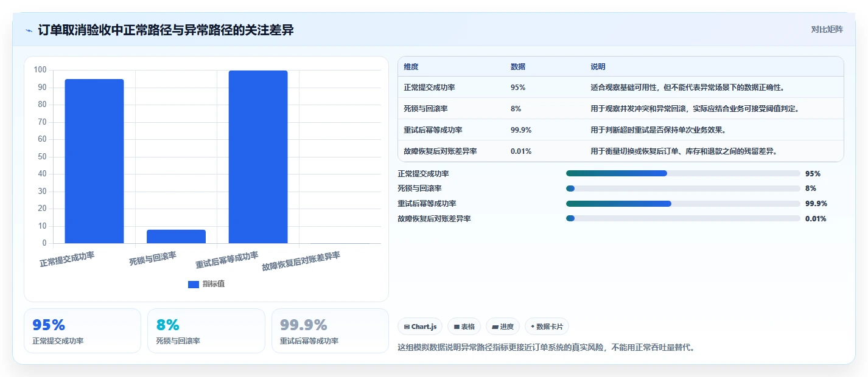Click description starting 用于衡量切换或恢复后
868x377 pixels.
pos(684,151)
